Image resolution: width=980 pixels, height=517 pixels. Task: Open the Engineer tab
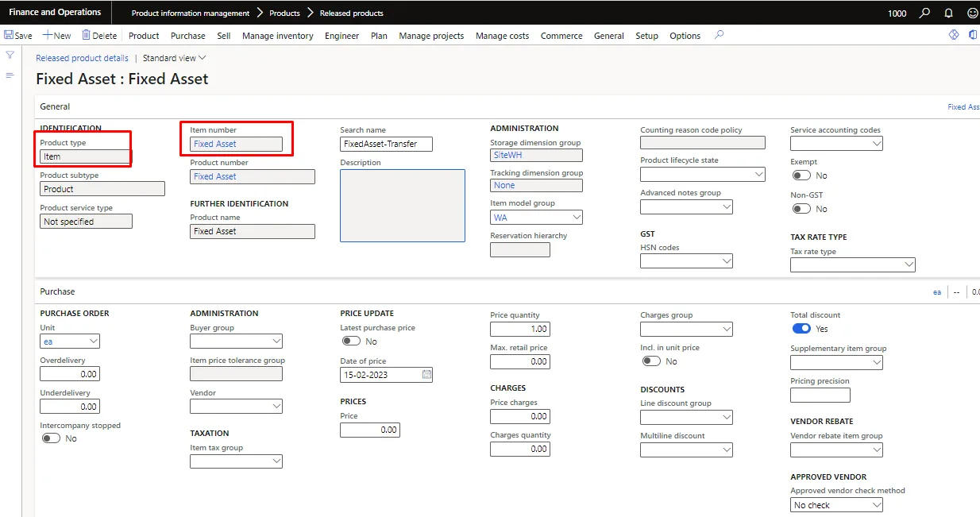[x=342, y=36]
